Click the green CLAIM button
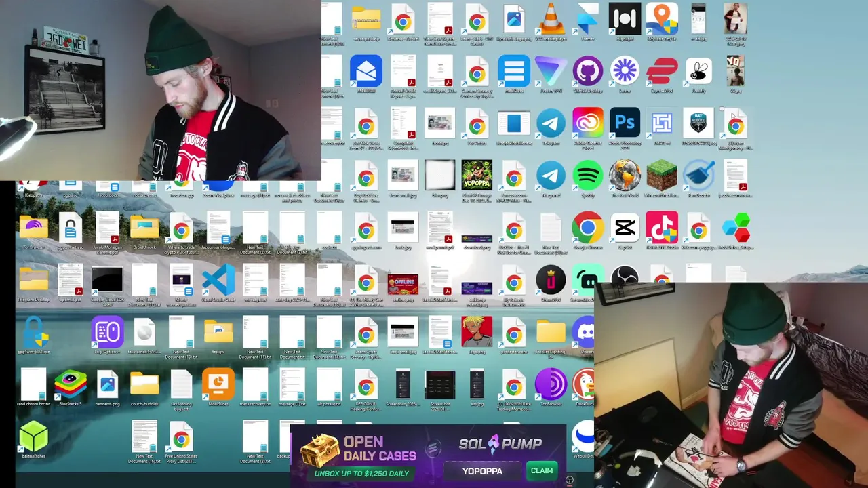868x488 pixels. 542,470
